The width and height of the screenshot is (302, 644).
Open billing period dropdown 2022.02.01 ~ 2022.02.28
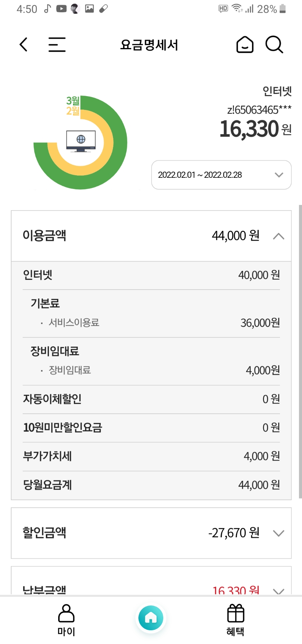click(x=221, y=175)
